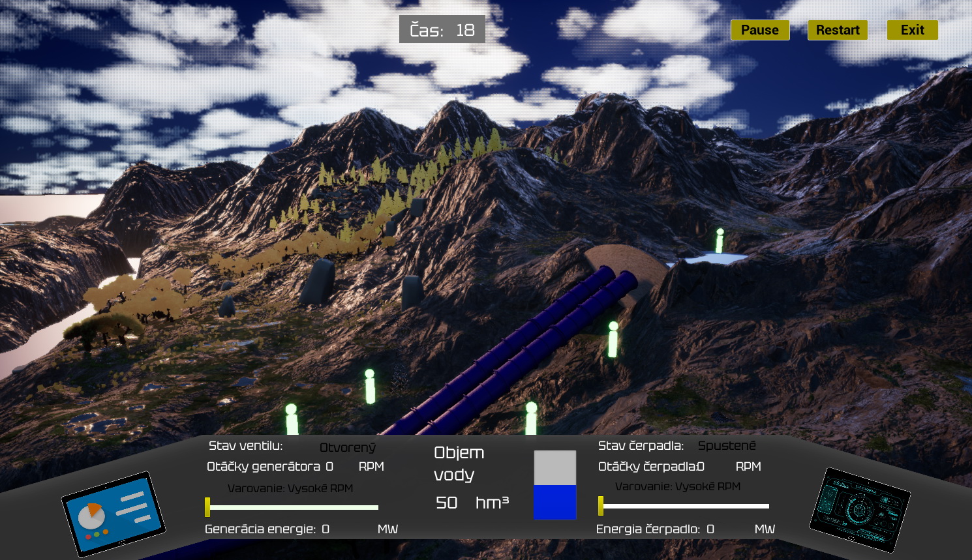Restart the simulation
The image size is (972, 560).
838,30
